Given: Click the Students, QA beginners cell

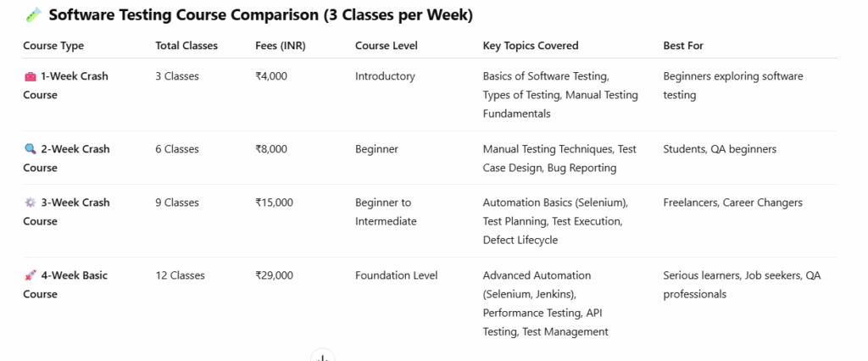Looking at the screenshot, I should point(720,149).
